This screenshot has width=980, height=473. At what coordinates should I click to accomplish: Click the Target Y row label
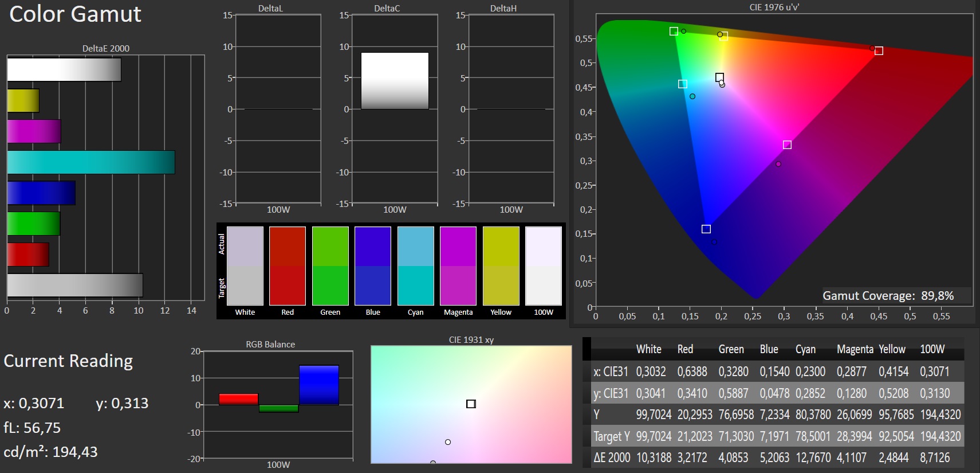pos(611,436)
